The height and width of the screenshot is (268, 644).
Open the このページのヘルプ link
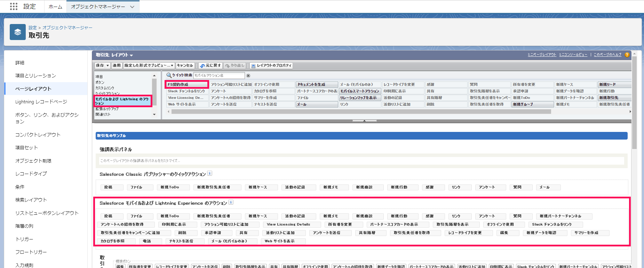[x=607, y=55]
